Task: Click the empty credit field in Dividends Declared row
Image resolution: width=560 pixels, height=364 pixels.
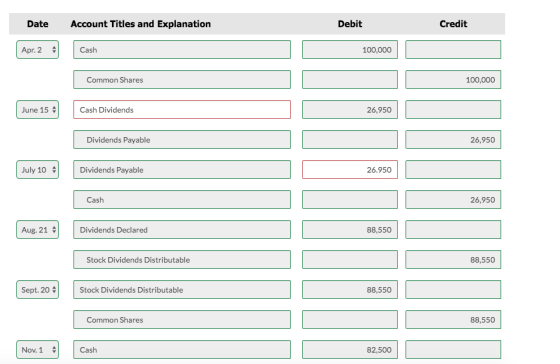Action: (453, 230)
